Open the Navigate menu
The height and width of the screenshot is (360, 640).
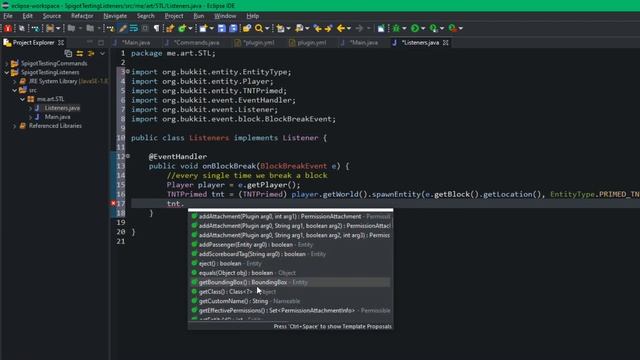[x=115, y=16]
